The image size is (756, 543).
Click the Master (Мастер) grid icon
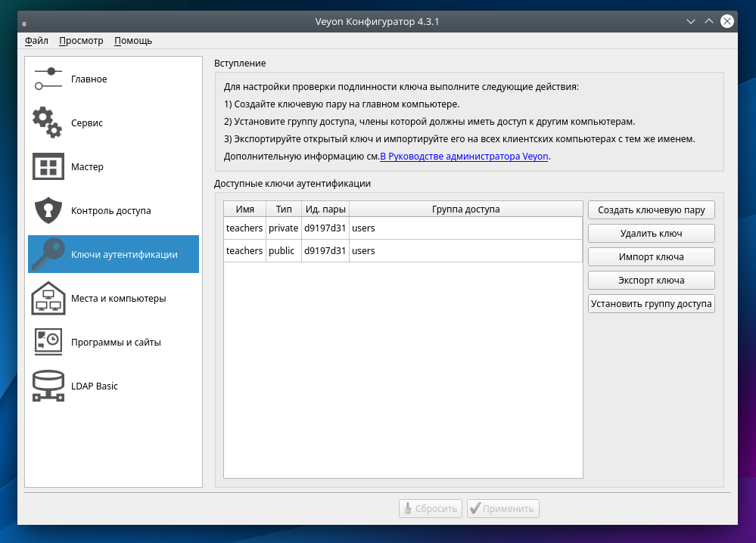(x=48, y=166)
